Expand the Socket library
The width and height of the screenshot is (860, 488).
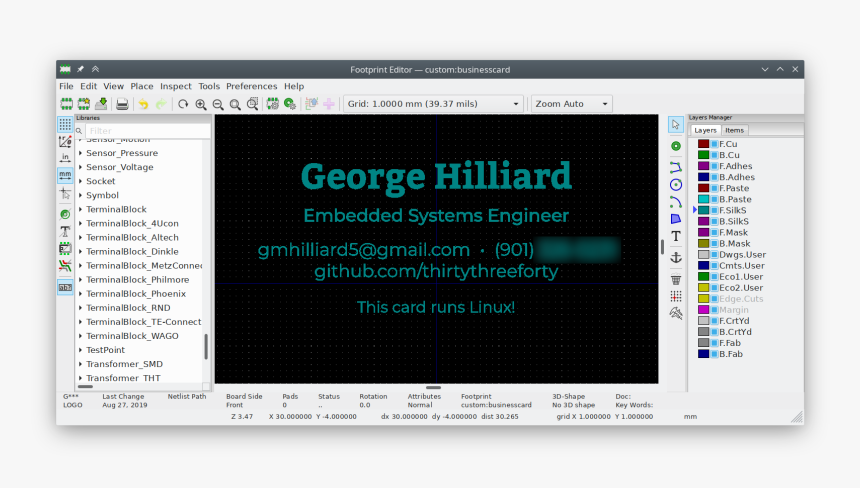click(x=81, y=181)
